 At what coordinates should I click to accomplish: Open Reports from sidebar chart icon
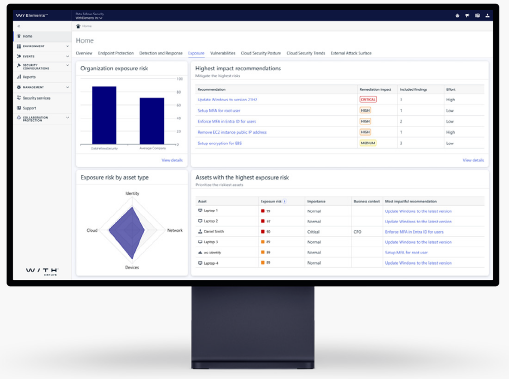point(19,77)
